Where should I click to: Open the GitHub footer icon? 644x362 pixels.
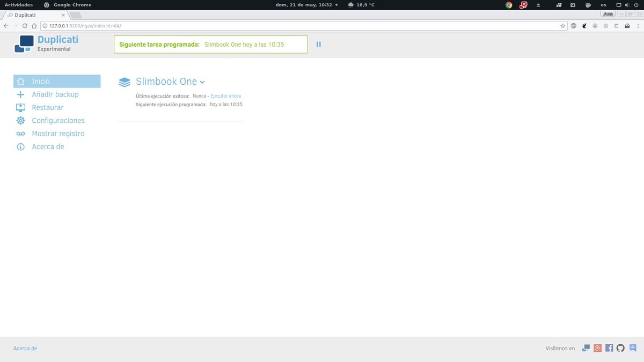tap(620, 348)
